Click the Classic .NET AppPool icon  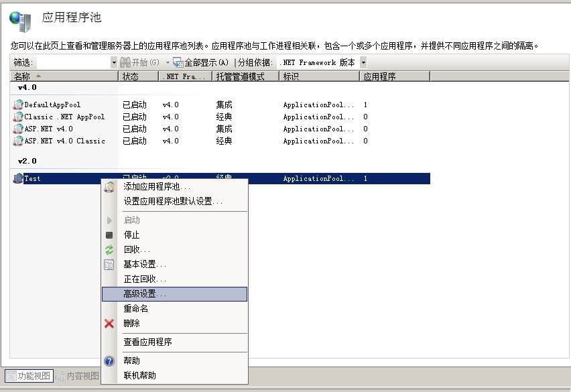[18, 117]
